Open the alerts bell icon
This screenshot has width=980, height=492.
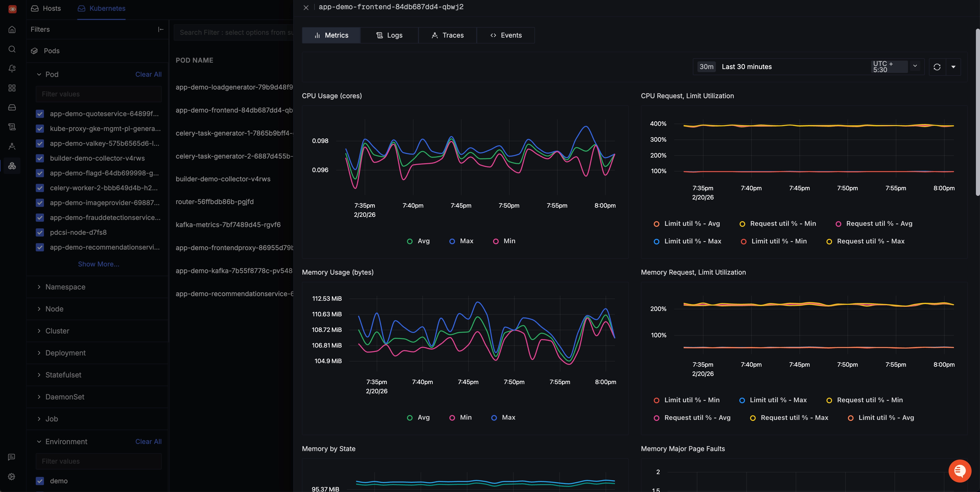(x=12, y=69)
